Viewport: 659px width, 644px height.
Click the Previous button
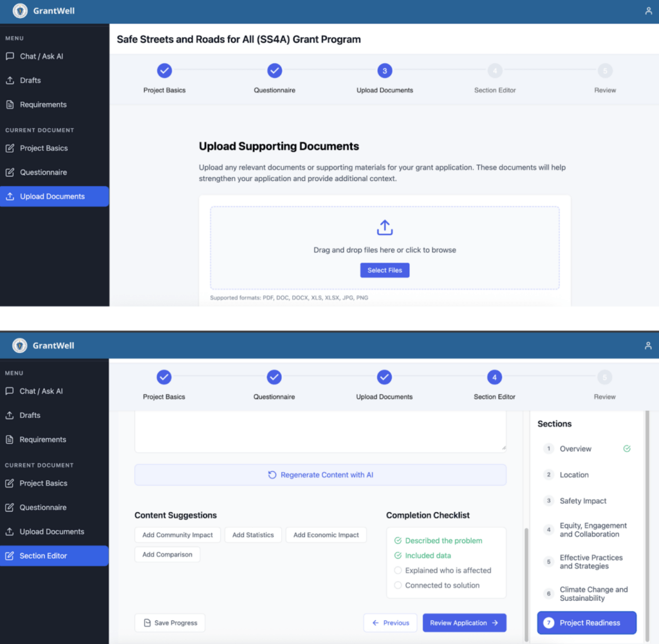391,623
